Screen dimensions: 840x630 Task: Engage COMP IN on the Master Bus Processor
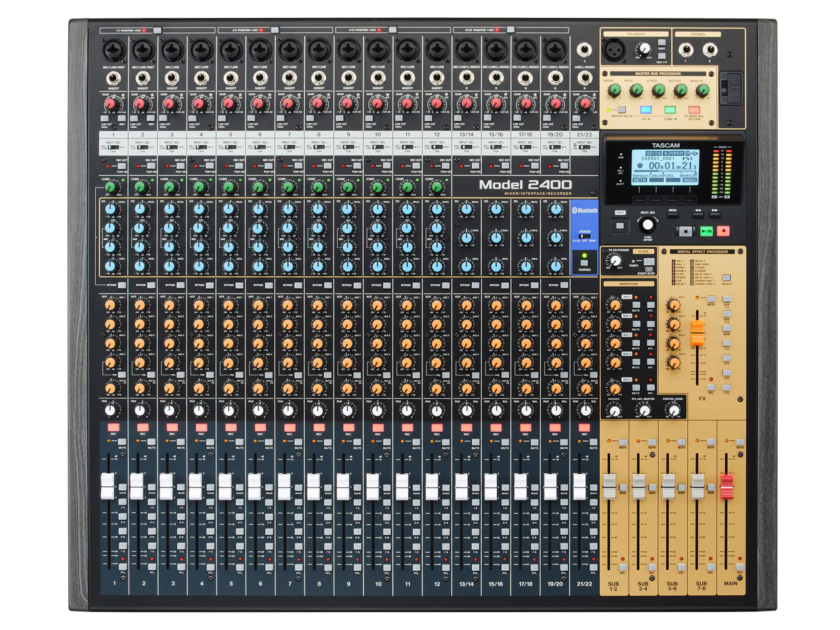[669, 110]
